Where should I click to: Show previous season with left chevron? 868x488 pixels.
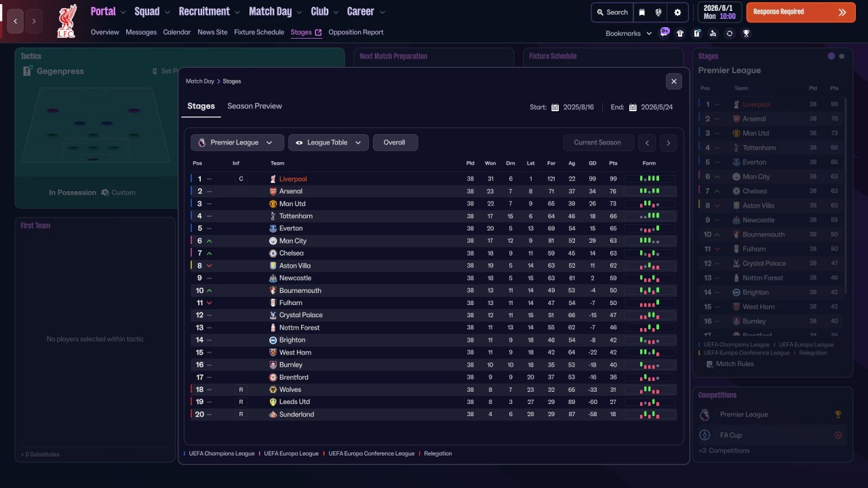648,142
